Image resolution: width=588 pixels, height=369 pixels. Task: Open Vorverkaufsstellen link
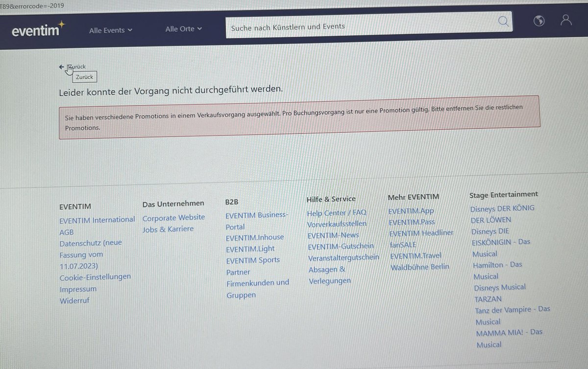337,224
